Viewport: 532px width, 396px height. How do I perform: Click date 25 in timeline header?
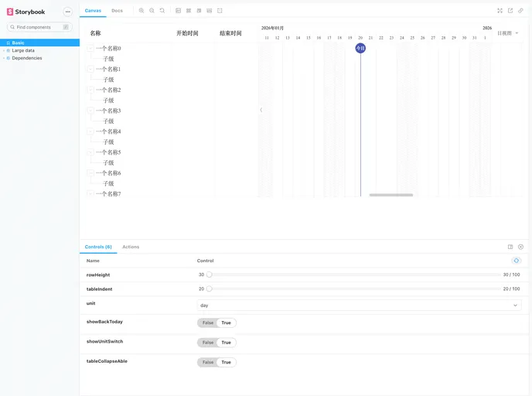click(412, 38)
